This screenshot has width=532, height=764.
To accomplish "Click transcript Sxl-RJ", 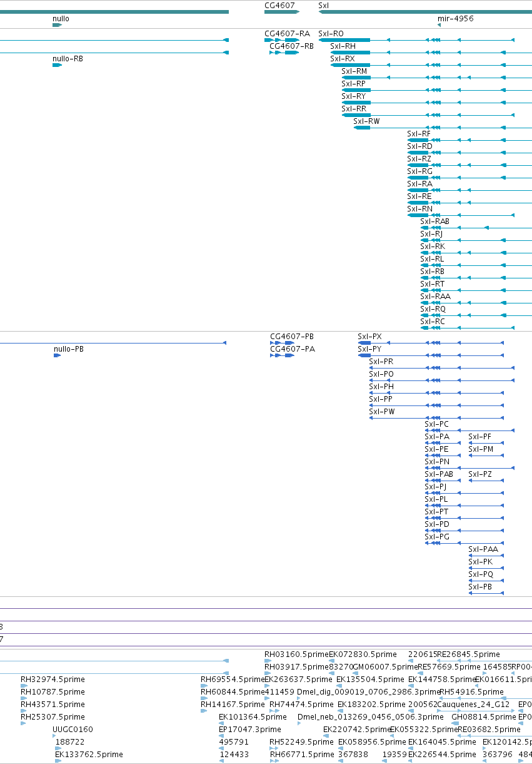I will [431, 234].
